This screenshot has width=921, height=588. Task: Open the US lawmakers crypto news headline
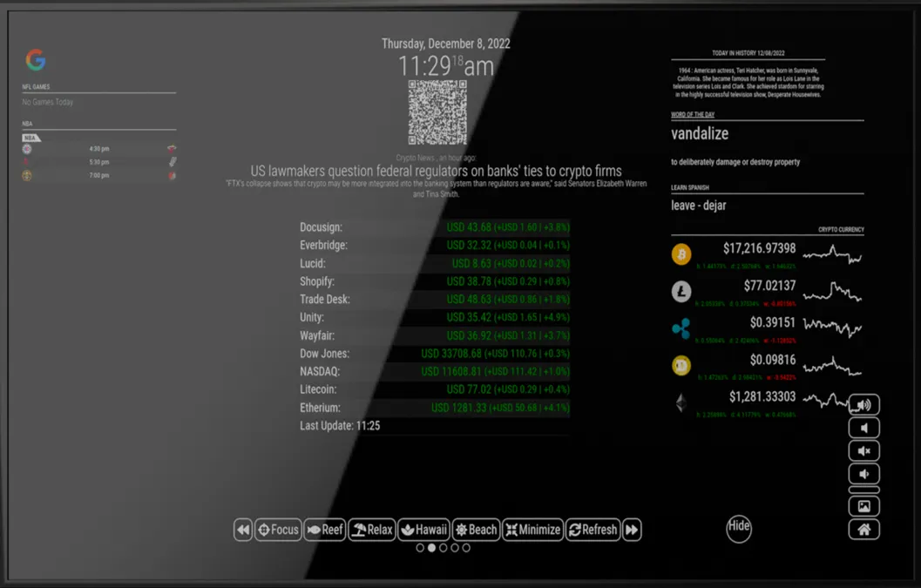436,171
